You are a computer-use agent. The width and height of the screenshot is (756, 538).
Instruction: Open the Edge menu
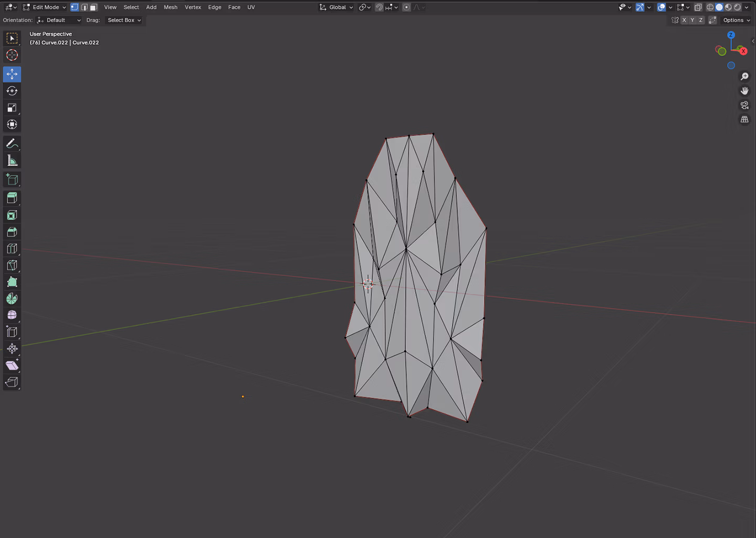click(x=215, y=7)
